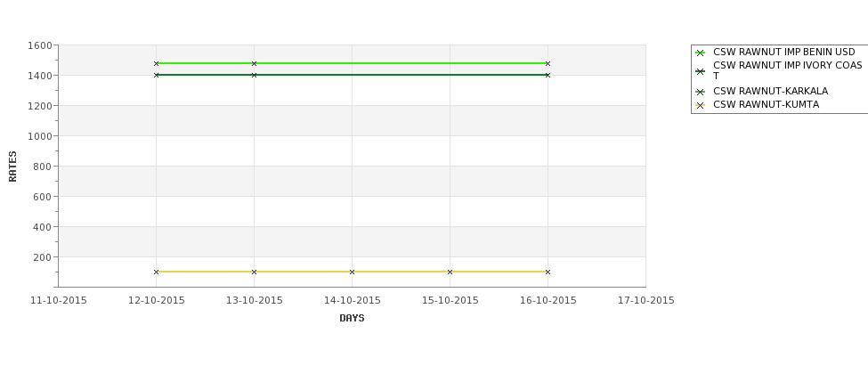The image size is (868, 382).
Task: Click the CSW RAWNUT-KARKALA legend label
Action: tap(771, 92)
